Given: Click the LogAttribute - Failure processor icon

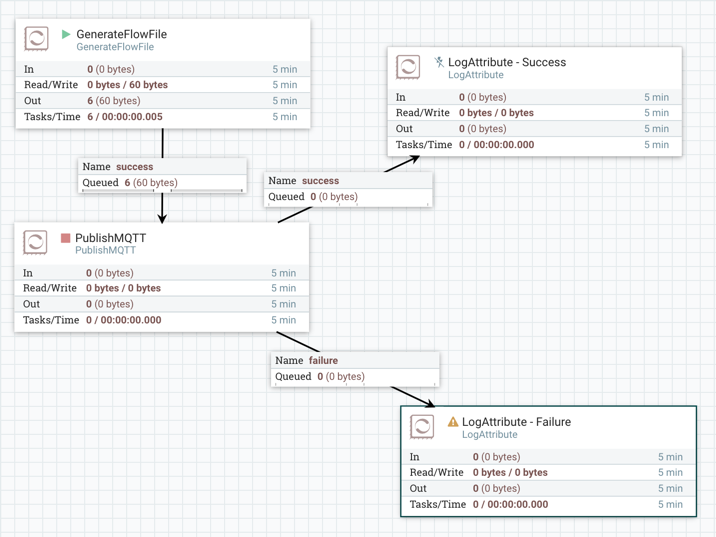Looking at the screenshot, I should [422, 427].
